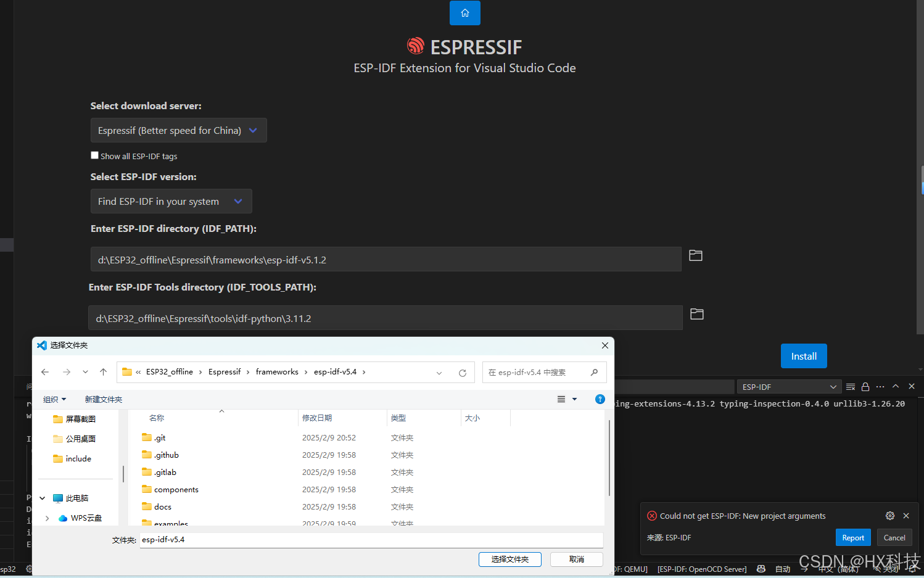Open ESP-IDF output channel dropdown

coord(789,387)
